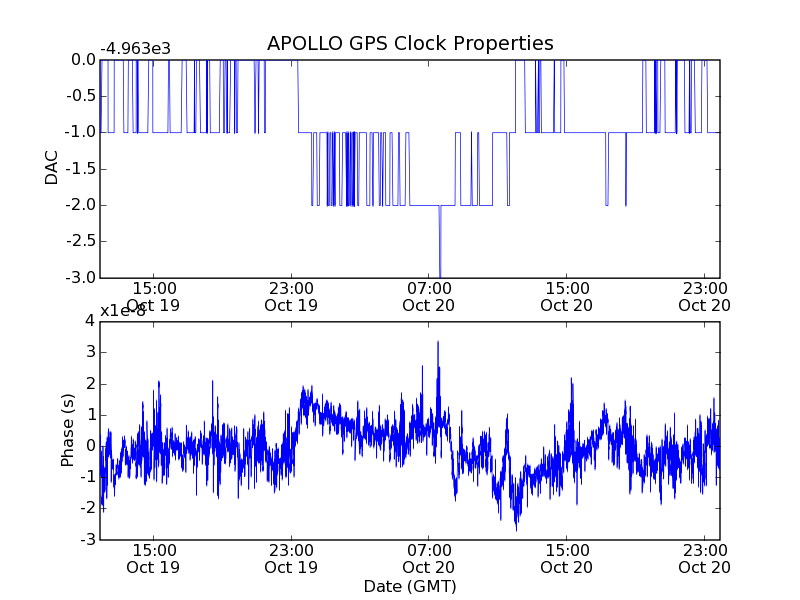Select the '-2.5' DAC axis tick label
The height and width of the screenshot is (600, 800).
[x=81, y=241]
